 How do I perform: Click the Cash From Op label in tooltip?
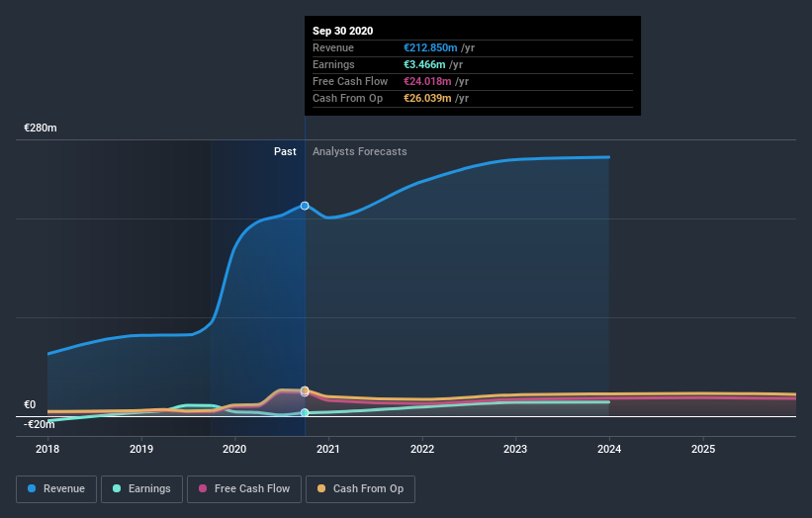(347, 98)
